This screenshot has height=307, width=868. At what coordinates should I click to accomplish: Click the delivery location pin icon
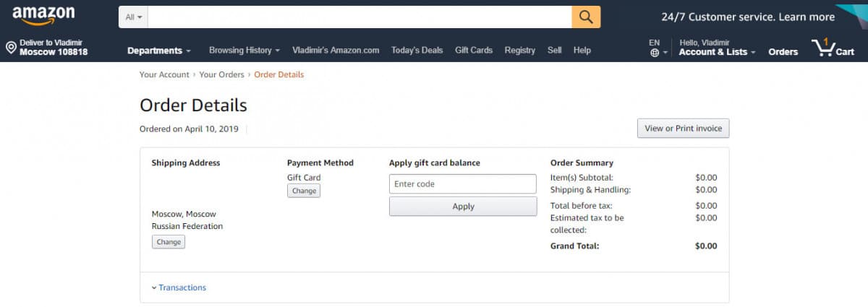coord(11,48)
